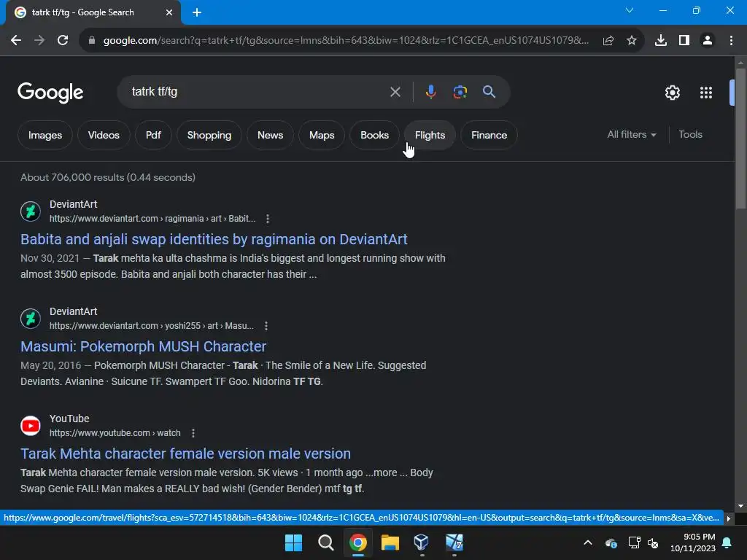Screen dimensions: 747x560
Task: Open VirtualBox cube app in taskbar
Action: (x=422, y=542)
